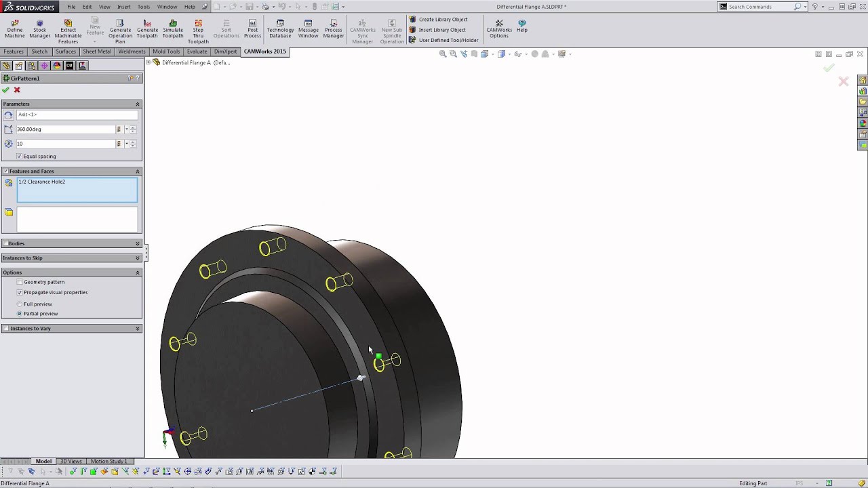868x488 pixels.
Task: Open the File menu
Action: 71,7
